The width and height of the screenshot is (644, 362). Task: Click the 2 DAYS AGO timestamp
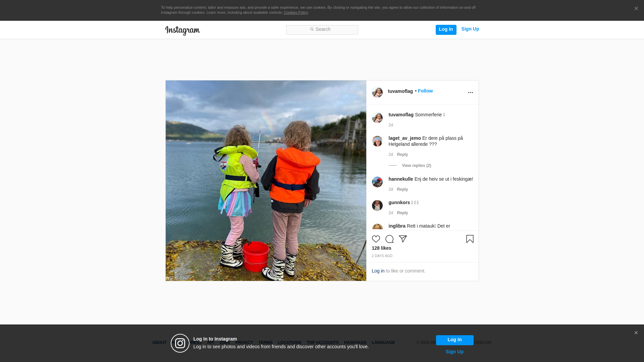coord(382,256)
